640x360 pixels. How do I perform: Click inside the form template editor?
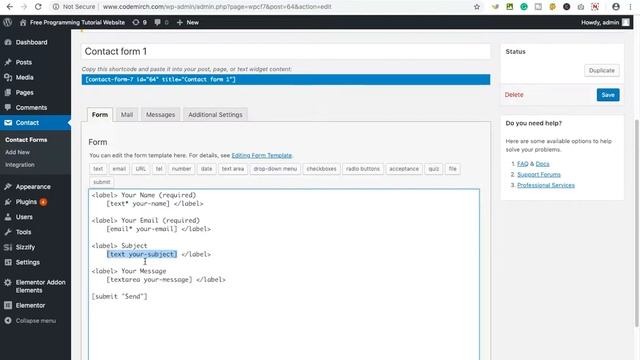(284, 274)
